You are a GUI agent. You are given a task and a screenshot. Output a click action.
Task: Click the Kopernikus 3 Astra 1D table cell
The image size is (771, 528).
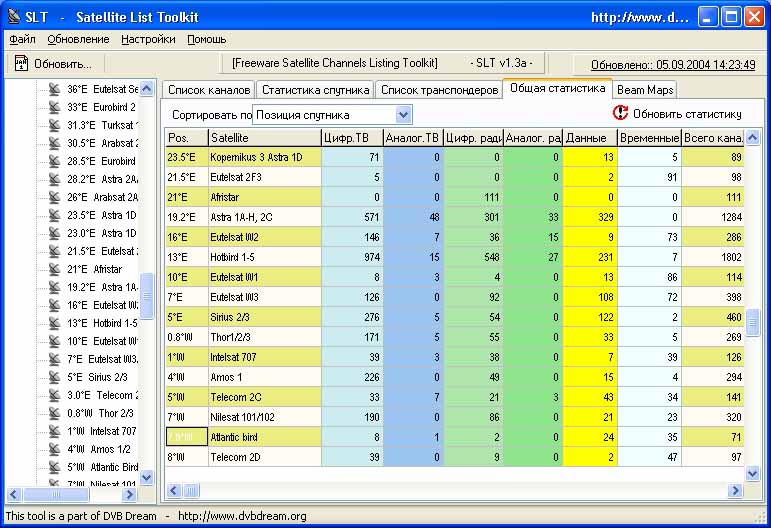(x=265, y=157)
